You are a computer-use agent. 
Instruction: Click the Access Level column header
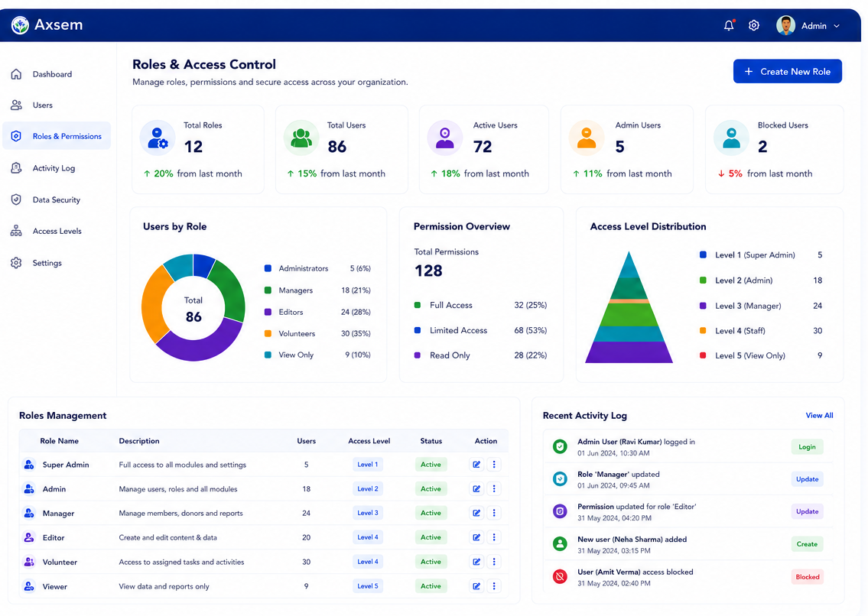click(369, 441)
